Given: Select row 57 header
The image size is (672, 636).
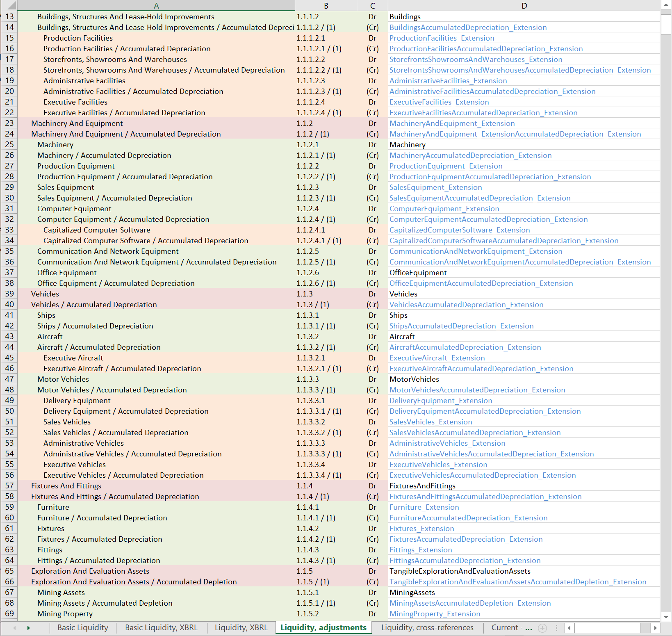Looking at the screenshot, I should (9, 486).
